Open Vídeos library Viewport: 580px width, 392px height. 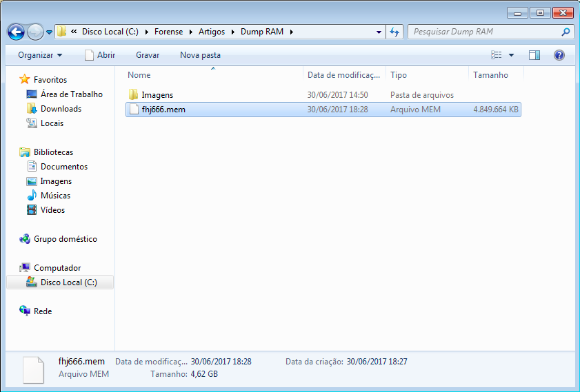46,210
